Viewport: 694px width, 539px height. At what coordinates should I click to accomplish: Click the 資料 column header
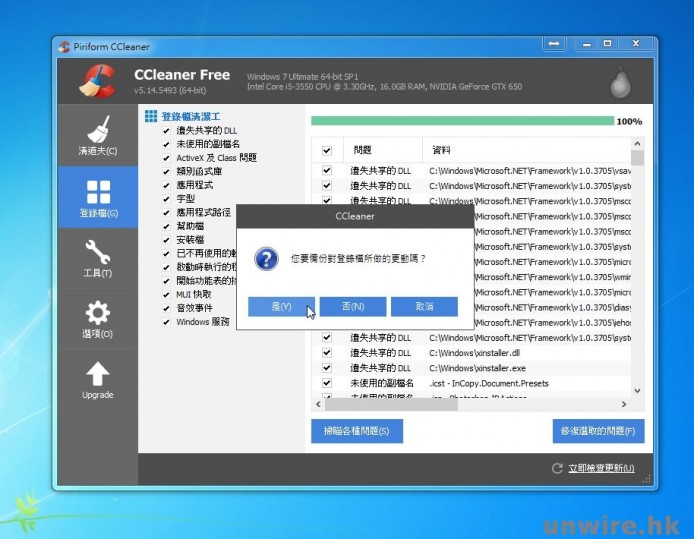(441, 150)
